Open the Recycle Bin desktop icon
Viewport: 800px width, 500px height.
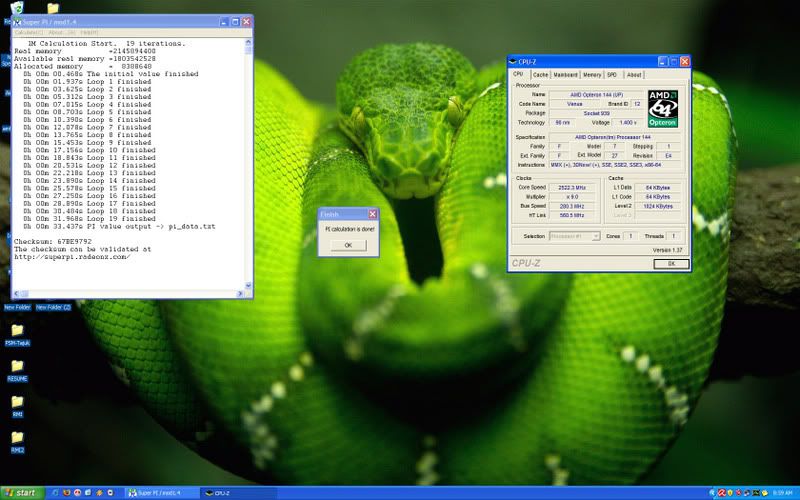(x=17, y=9)
